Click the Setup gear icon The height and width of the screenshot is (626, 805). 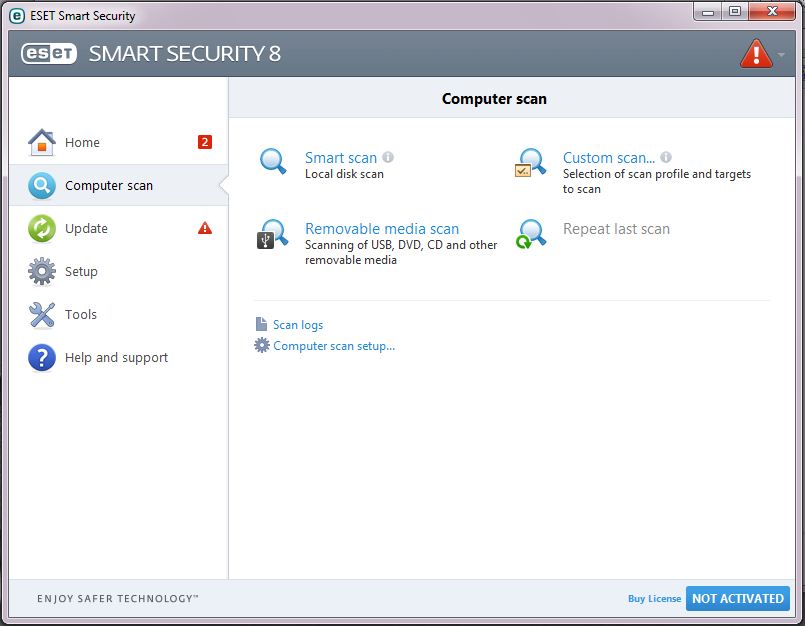pyautogui.click(x=41, y=272)
